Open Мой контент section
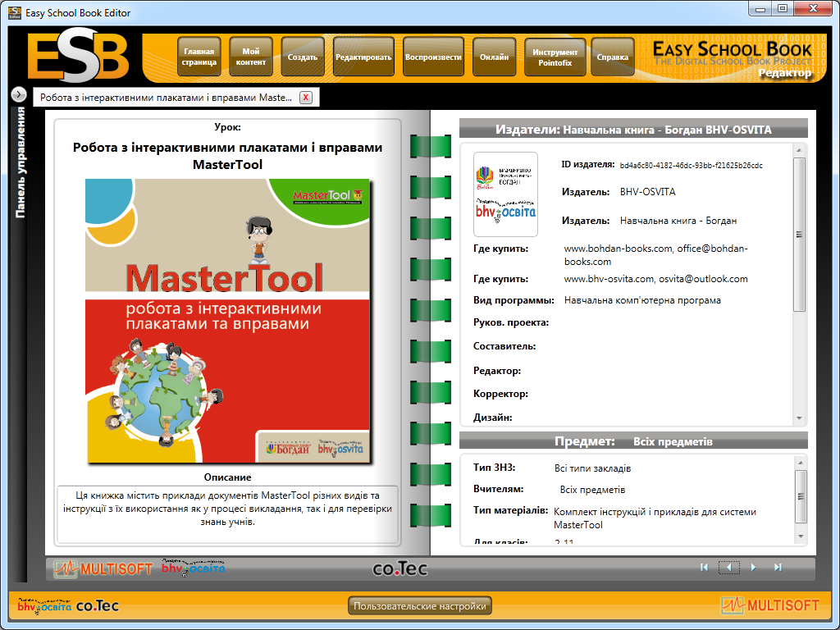 (x=251, y=57)
